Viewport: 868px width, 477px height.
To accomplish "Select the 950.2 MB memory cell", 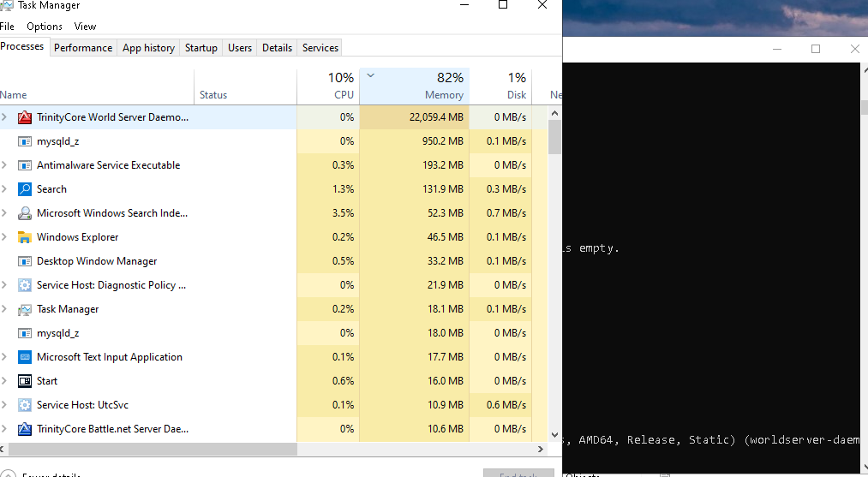I will pos(415,141).
